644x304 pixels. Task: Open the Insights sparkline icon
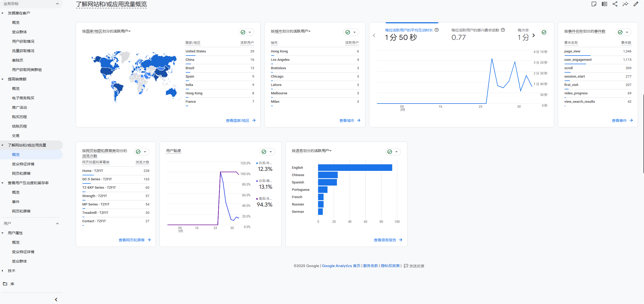point(625,4)
